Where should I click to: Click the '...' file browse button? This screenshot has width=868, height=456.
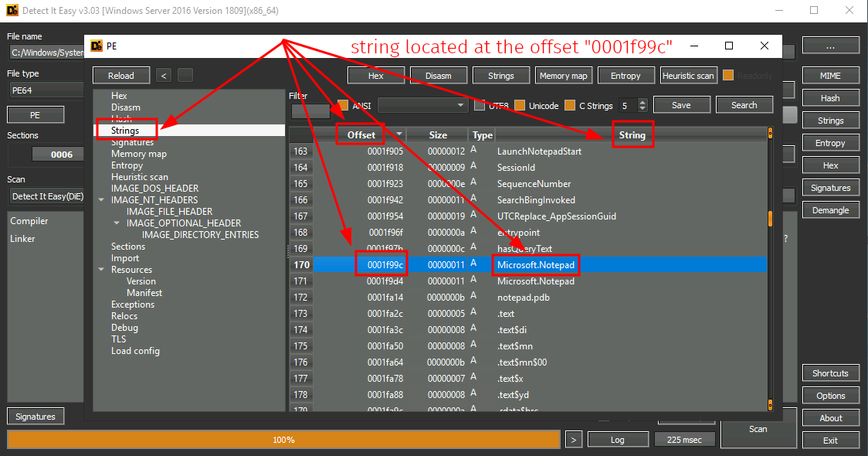830,46
